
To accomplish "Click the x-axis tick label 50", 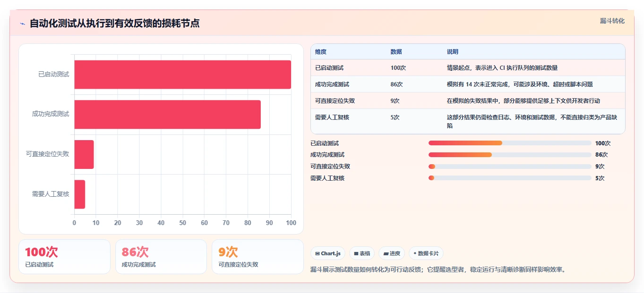I will [x=182, y=223].
